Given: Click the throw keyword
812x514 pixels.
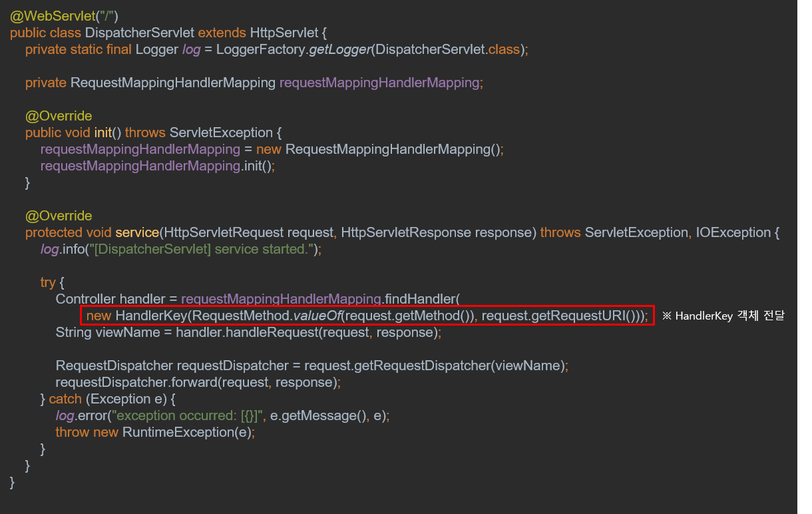Looking at the screenshot, I should pos(73,432).
